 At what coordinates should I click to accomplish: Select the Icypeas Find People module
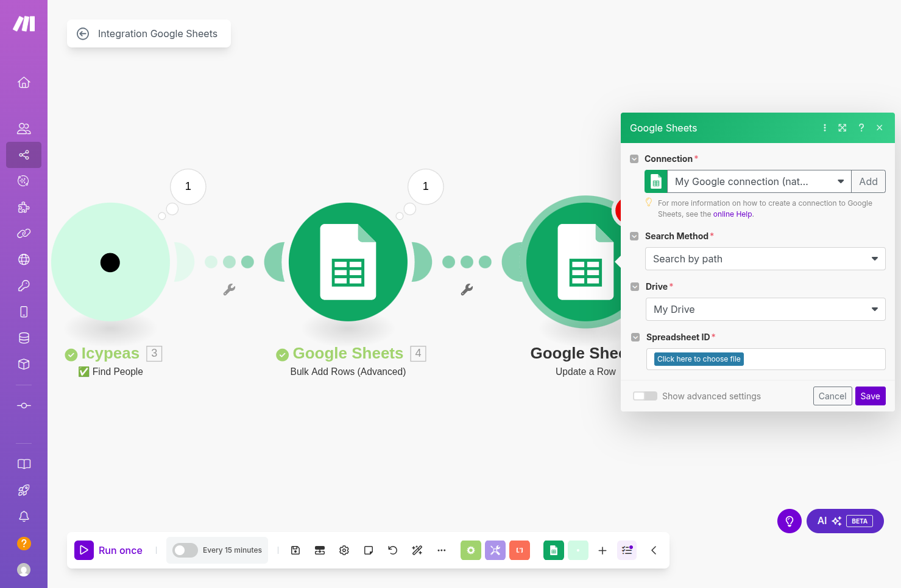coord(110,262)
